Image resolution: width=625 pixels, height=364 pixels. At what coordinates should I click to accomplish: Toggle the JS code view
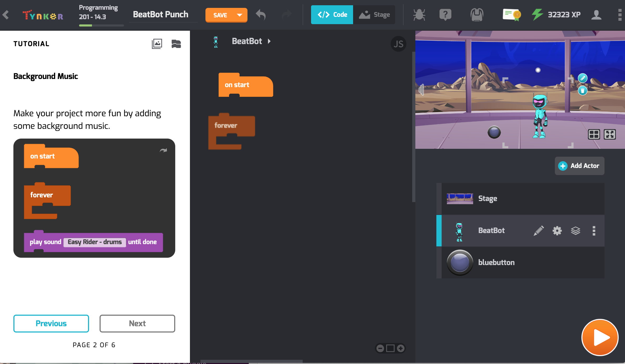(x=398, y=44)
